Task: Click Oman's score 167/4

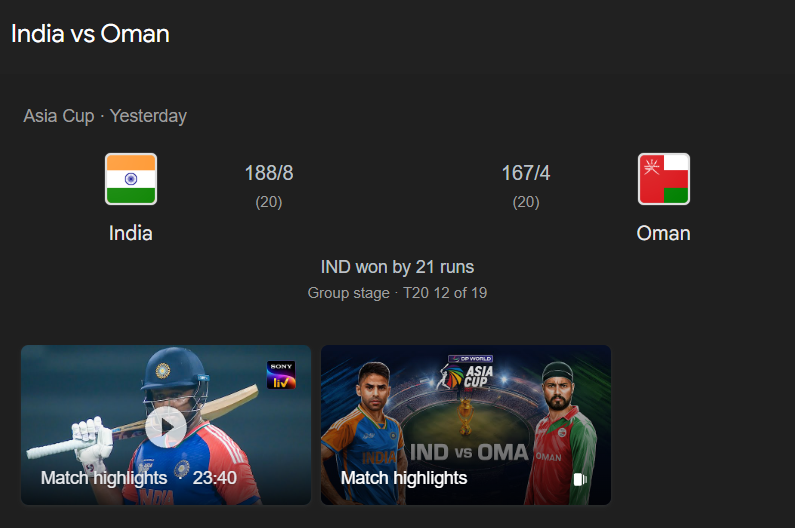Action: tap(526, 173)
